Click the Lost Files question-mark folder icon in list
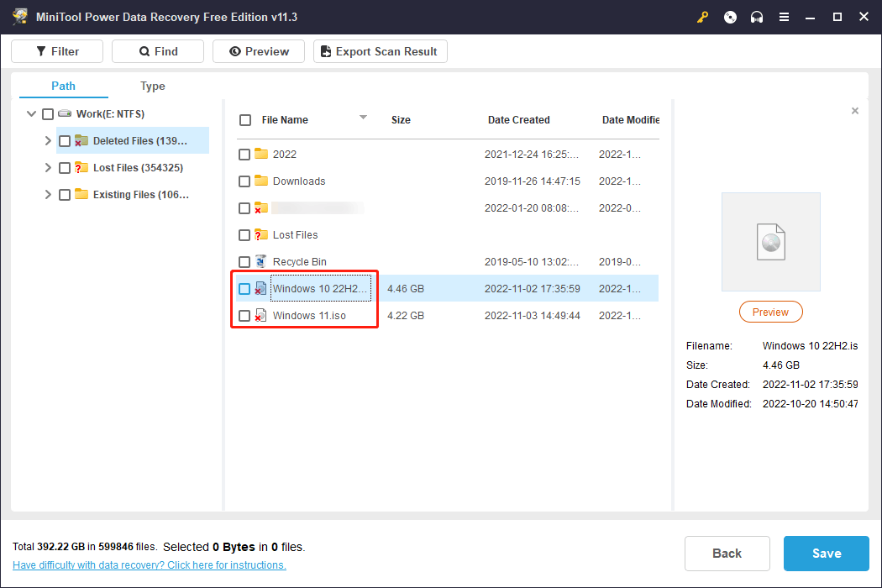 tap(261, 234)
